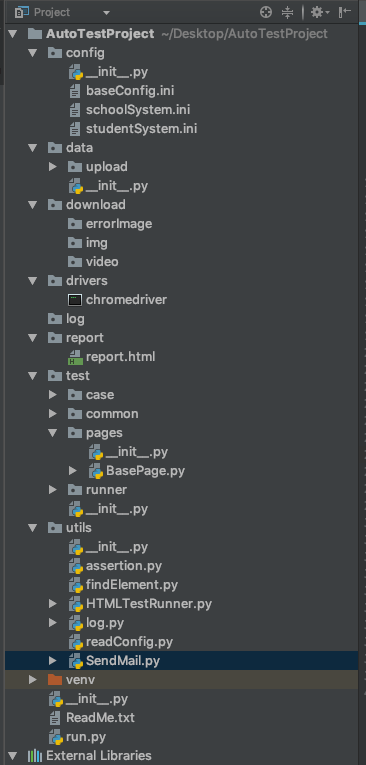The height and width of the screenshot is (765, 366).
Task: Collapse the pages folder
Action: [53, 433]
